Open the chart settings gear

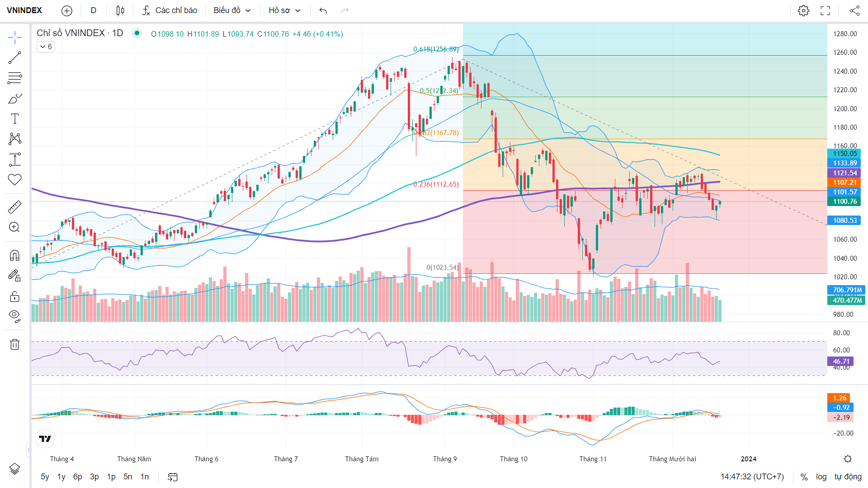pos(803,10)
